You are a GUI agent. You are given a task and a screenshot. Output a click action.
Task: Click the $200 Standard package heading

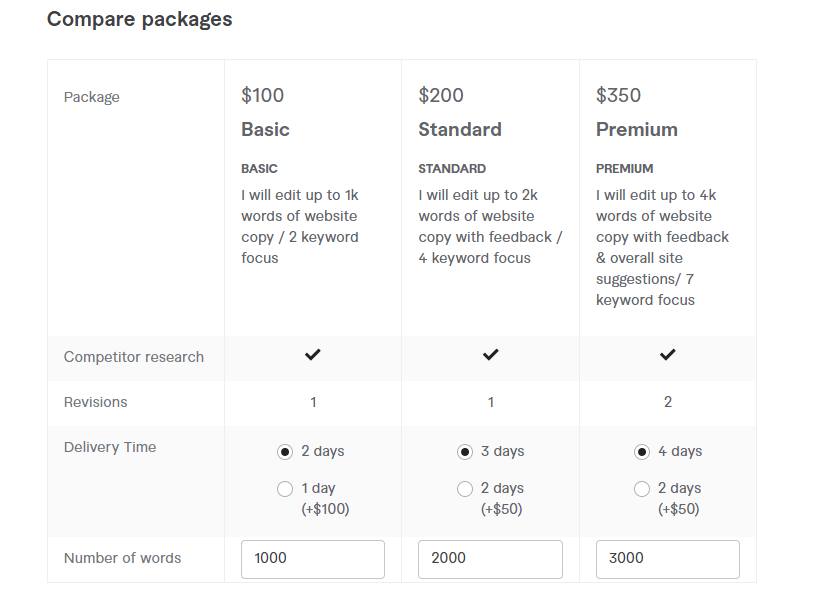point(440,95)
